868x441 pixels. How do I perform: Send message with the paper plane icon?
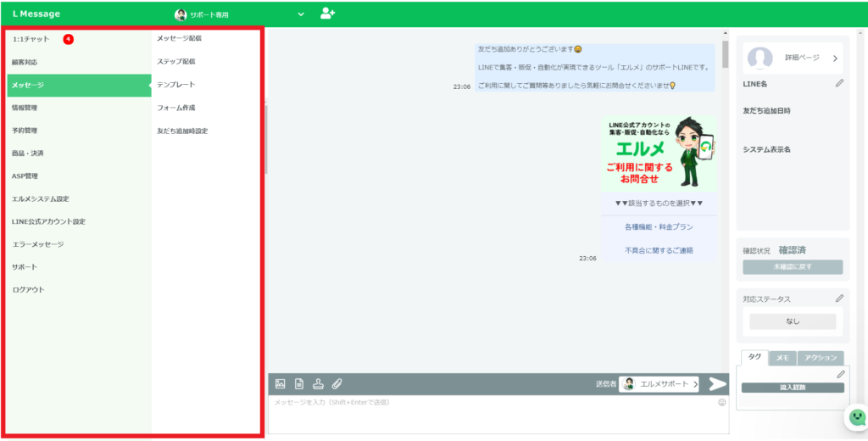tap(717, 384)
